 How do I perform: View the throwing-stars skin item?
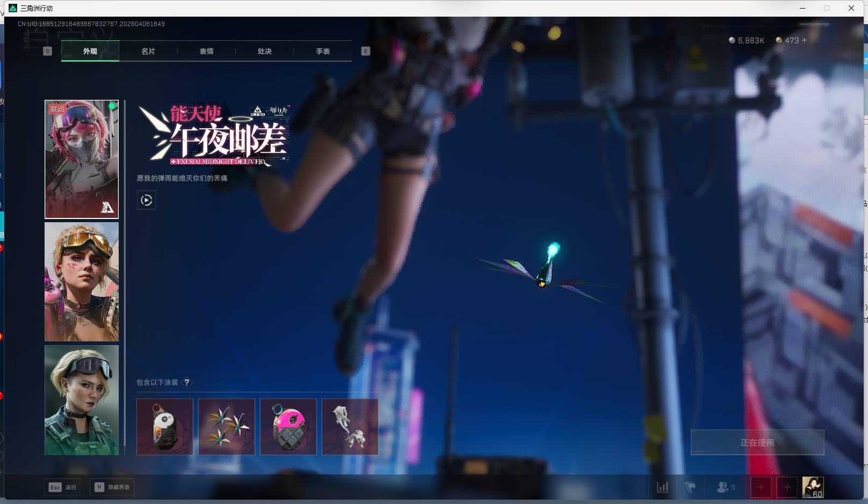click(x=227, y=427)
